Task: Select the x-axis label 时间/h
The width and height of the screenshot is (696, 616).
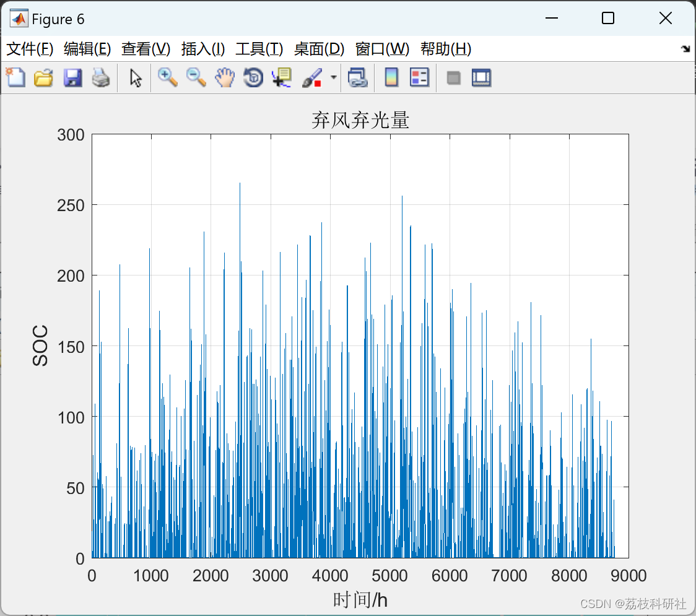Action: (x=360, y=599)
